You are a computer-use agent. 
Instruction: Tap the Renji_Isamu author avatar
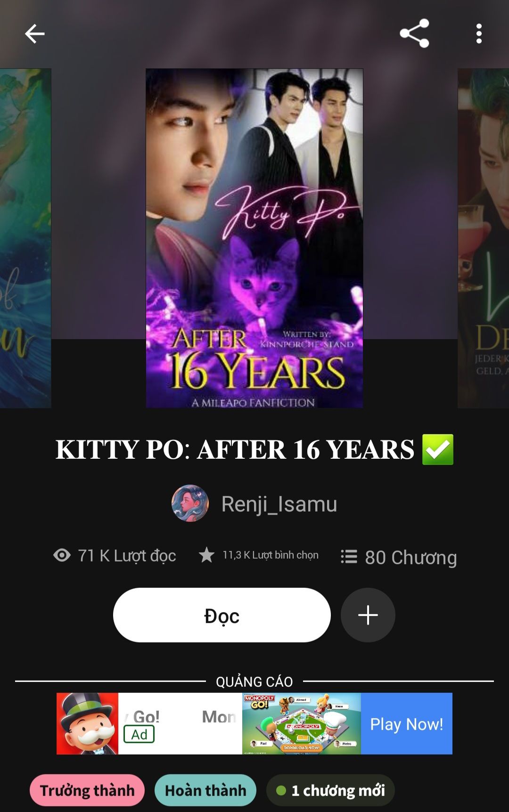(x=190, y=503)
